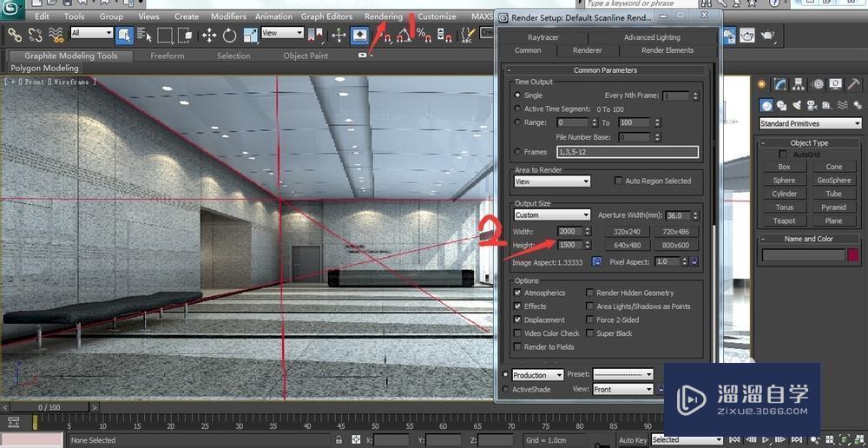Select the Range radio button

517,122
